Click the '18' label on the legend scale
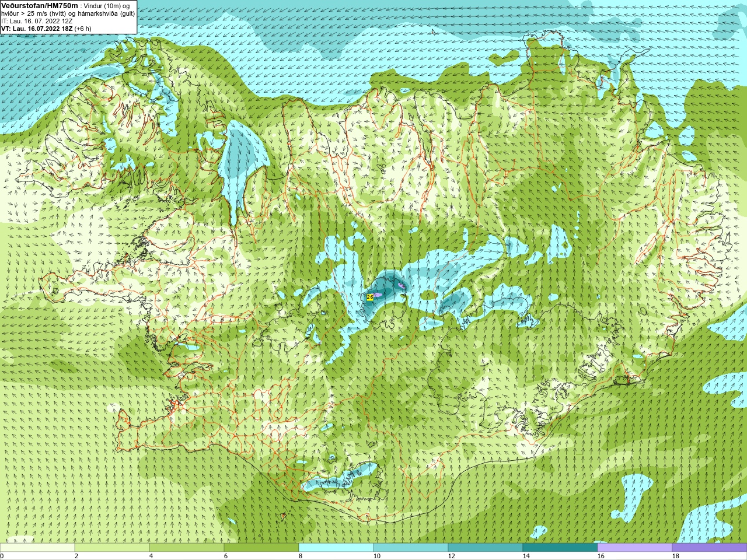747x560 pixels. click(676, 556)
